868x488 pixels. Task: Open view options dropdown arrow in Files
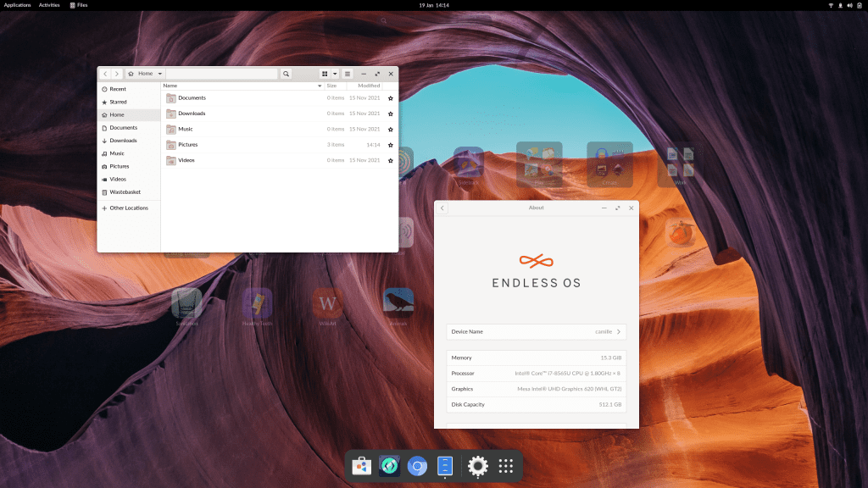[x=335, y=74]
